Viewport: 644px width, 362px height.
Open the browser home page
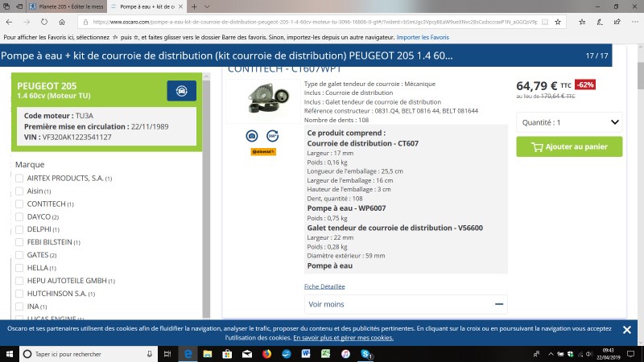tap(62, 22)
